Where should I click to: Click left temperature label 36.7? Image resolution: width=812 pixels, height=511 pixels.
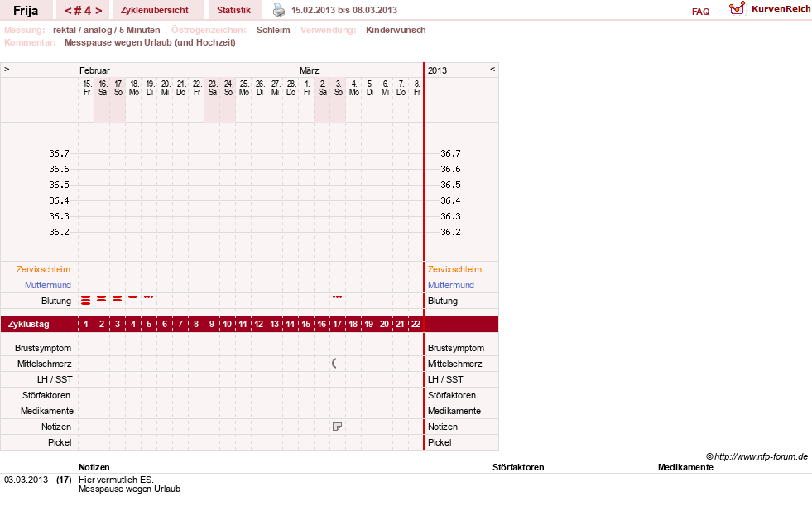coord(59,153)
